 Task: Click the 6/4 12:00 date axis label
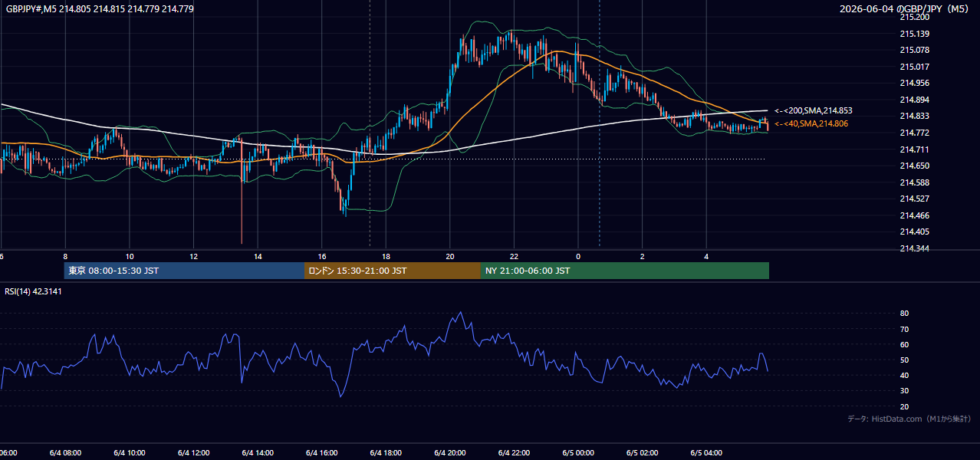pos(193,452)
